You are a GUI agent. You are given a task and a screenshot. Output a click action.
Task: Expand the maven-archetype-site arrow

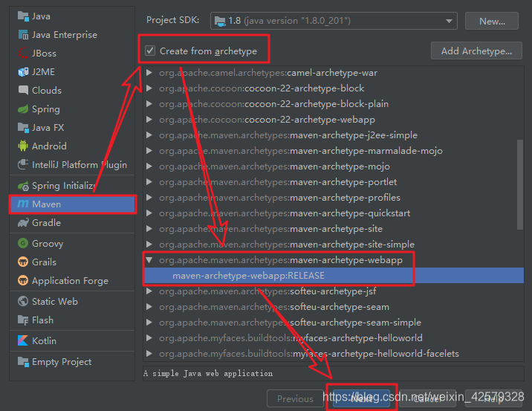coord(149,228)
